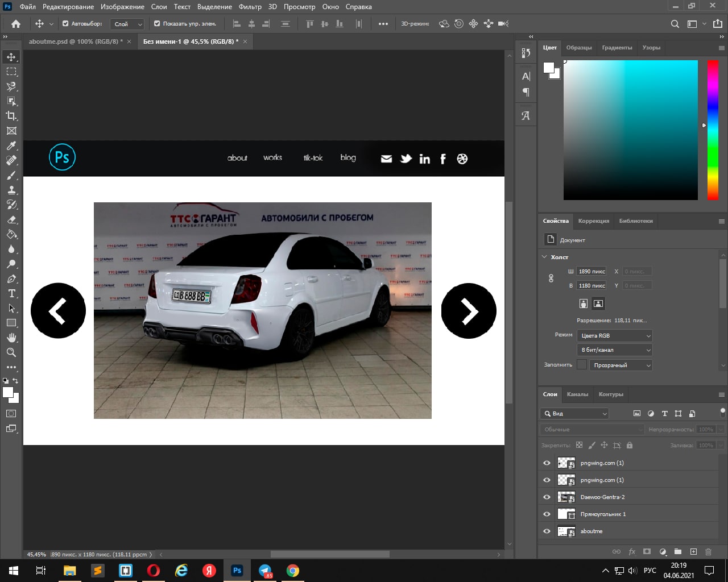The image size is (728, 582).
Task: Open Paragraph panel icon
Action: click(x=526, y=92)
